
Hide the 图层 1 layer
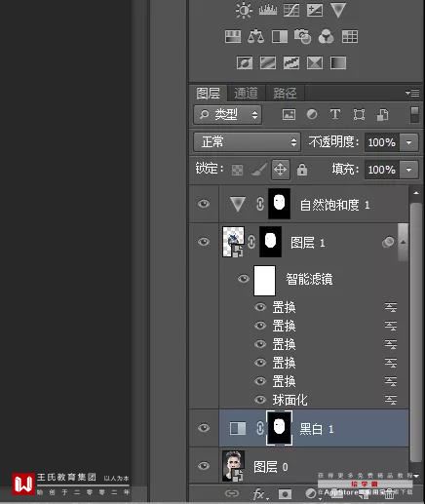tap(204, 242)
